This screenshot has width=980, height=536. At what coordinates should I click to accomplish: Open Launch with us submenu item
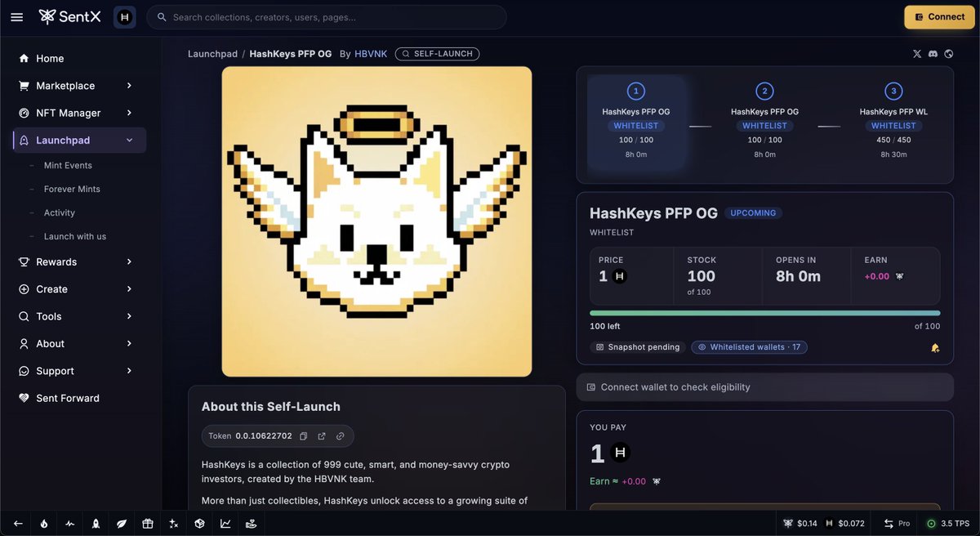pos(75,236)
